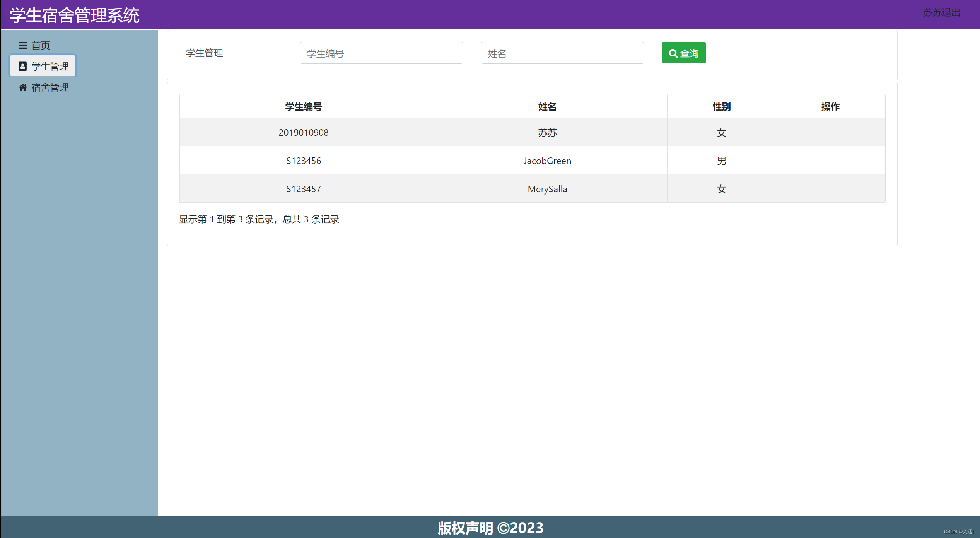Click the 学生编号 column header

(x=304, y=106)
